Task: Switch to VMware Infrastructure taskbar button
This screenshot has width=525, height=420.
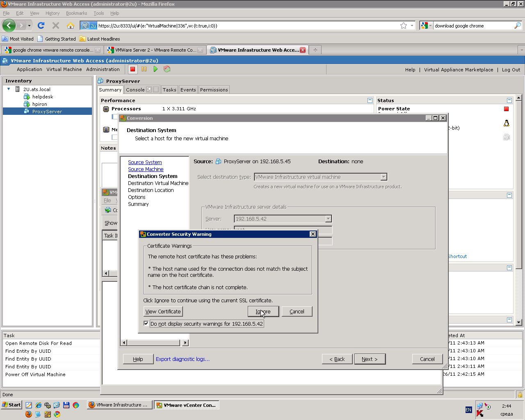Action: tap(120, 405)
